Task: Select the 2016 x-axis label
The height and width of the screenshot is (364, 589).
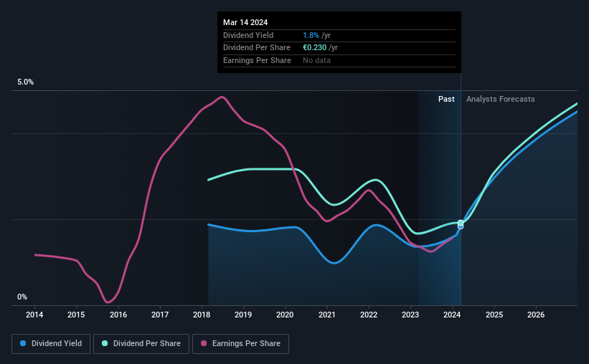Action: pyautogui.click(x=118, y=315)
